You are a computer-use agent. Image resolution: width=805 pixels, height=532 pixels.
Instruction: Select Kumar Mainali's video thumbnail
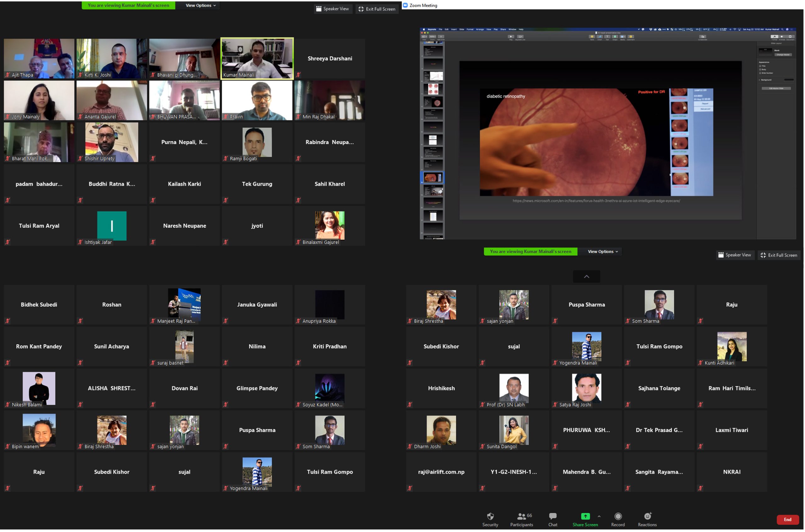257,58
